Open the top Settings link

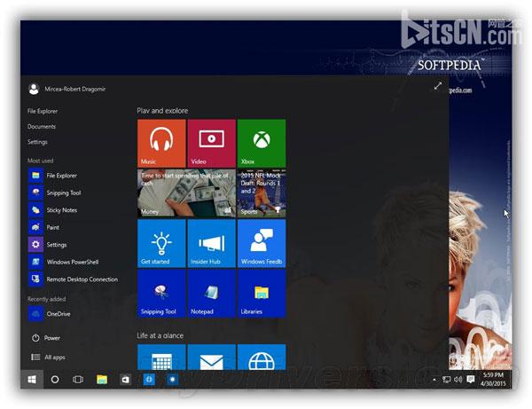[37, 142]
